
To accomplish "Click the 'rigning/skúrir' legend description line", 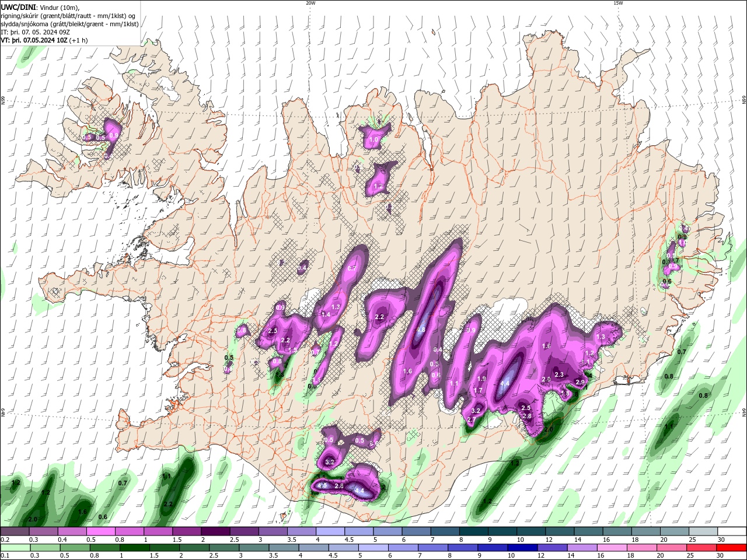I will [68, 16].
